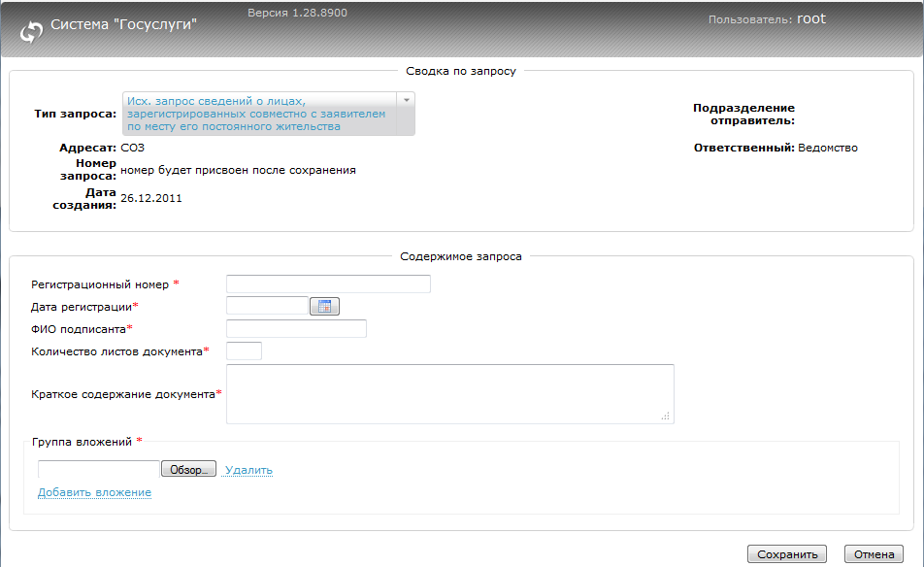Click the Ответственный value Ведомство
This screenshot has width=924, height=567.
tap(828, 148)
